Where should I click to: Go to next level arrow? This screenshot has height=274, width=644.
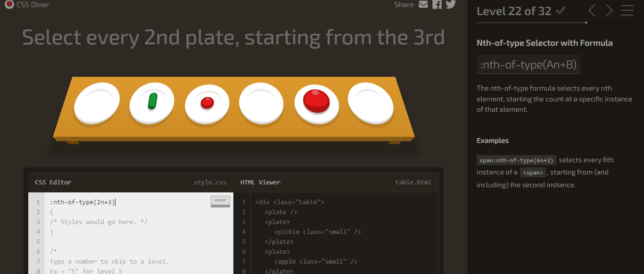click(x=609, y=10)
